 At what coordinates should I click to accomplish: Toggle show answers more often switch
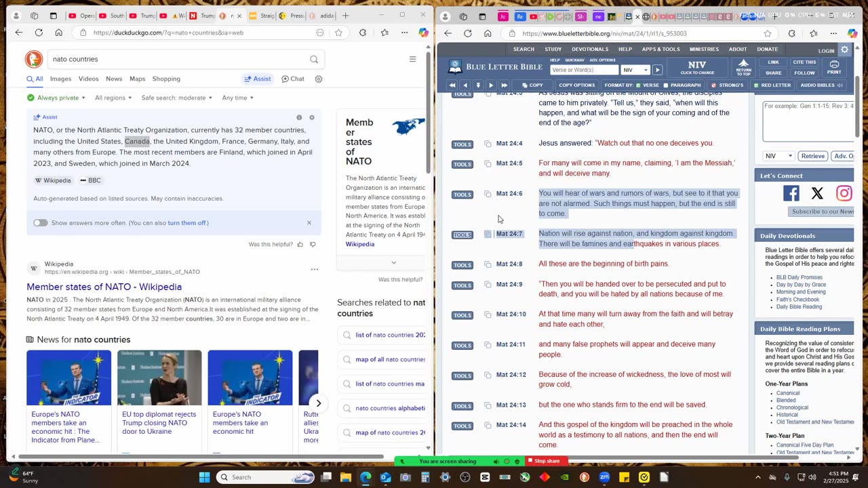click(x=40, y=223)
